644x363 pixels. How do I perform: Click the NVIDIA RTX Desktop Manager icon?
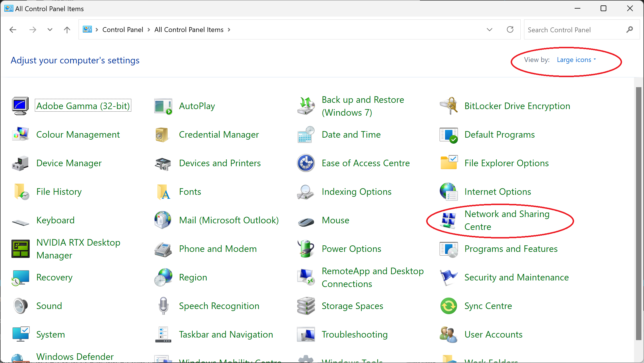coord(20,249)
